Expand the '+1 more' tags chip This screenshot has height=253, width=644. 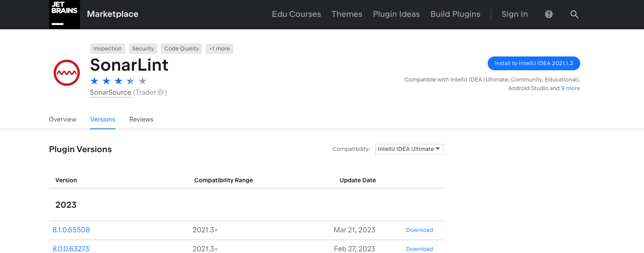click(219, 48)
